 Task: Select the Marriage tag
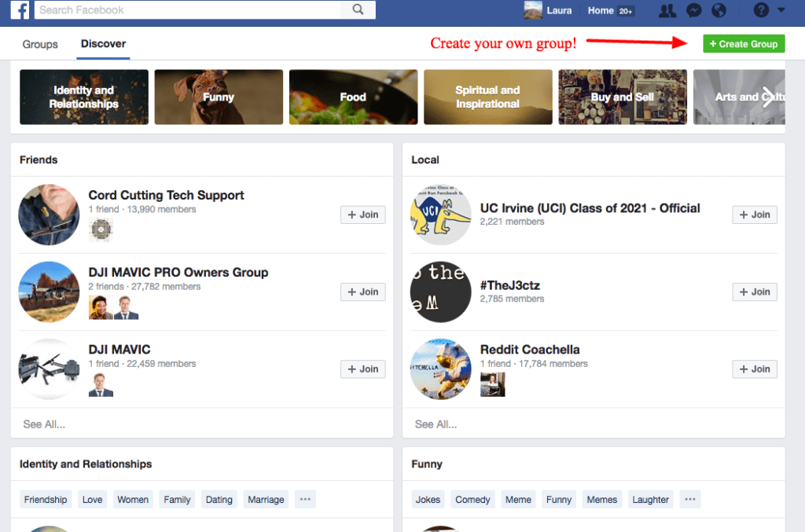tap(266, 499)
